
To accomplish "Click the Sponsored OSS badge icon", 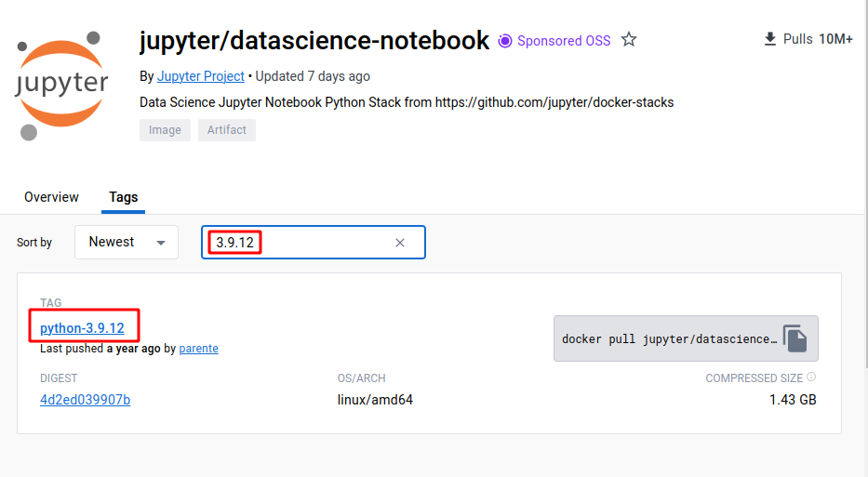I will pyautogui.click(x=505, y=41).
